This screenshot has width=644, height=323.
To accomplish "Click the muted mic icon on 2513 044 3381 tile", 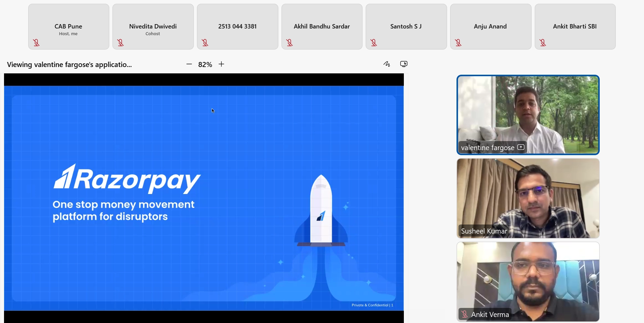I will click(x=205, y=43).
